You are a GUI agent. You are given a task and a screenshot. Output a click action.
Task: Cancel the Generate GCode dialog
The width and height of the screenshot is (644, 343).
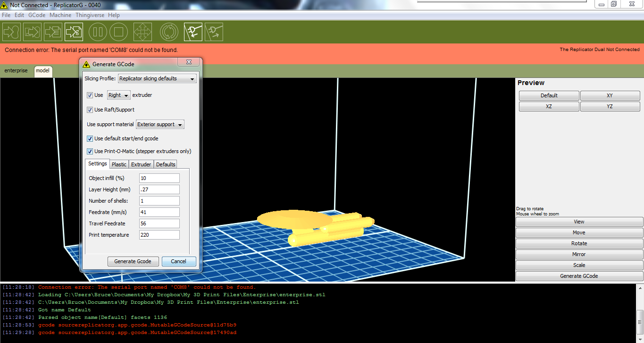(x=179, y=261)
